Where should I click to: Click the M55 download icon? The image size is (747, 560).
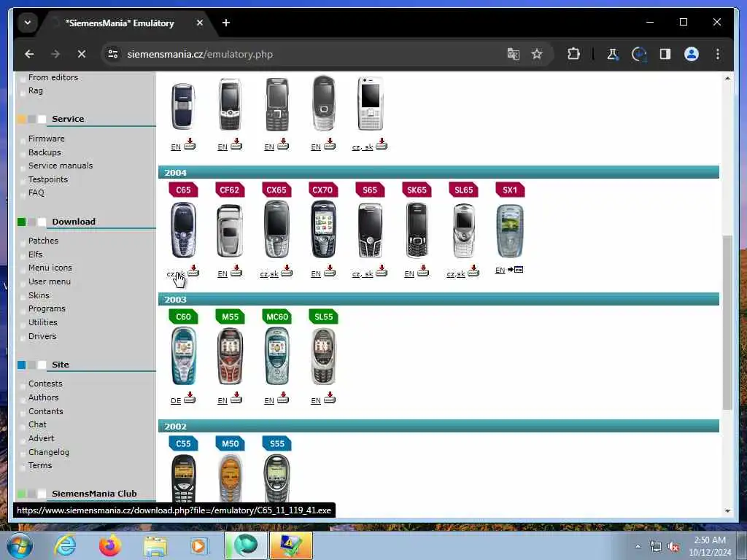236,397
